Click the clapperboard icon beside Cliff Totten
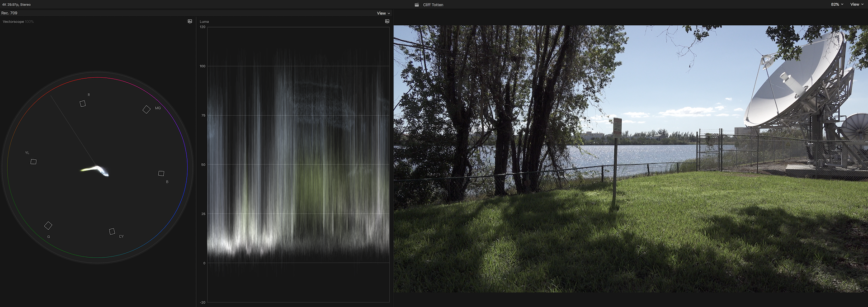Screen dimensions: 868x307 tap(417, 5)
